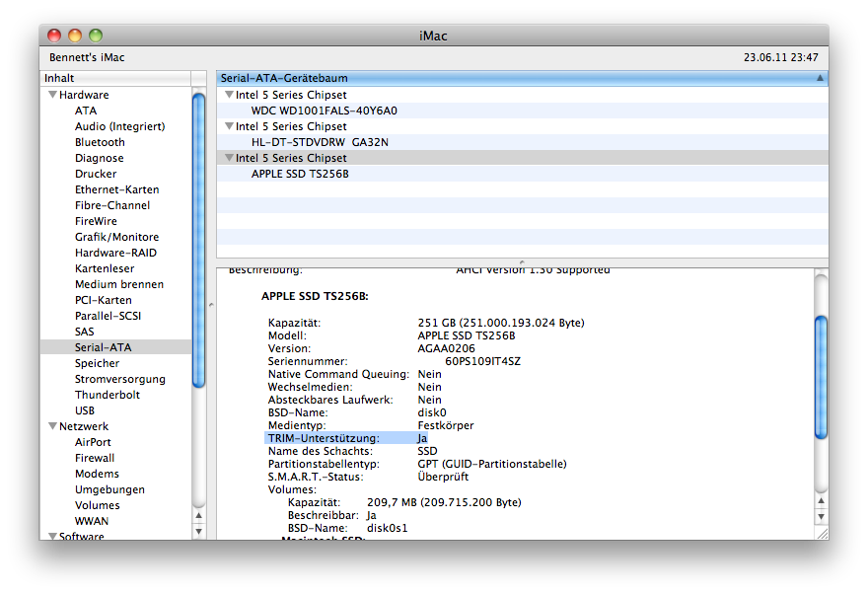Click the sidebar vertical scrollbar thumb
This screenshot has height=594, width=868.
(x=198, y=241)
